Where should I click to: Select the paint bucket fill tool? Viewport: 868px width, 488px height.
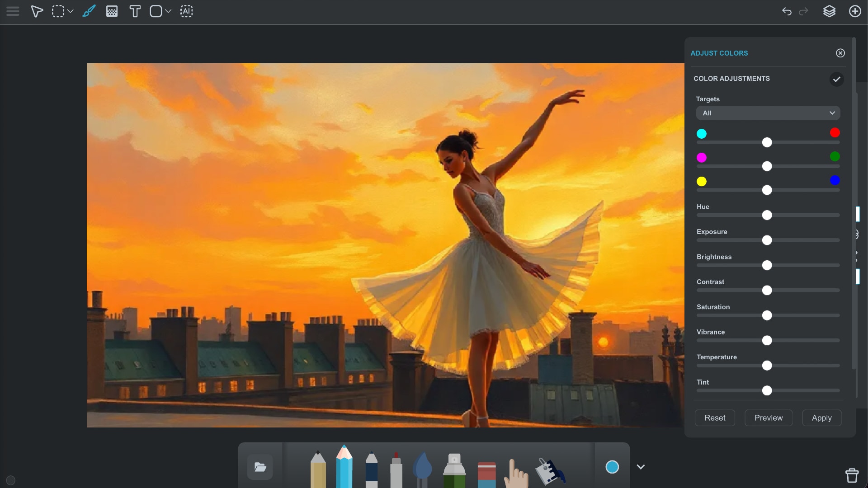(x=550, y=472)
